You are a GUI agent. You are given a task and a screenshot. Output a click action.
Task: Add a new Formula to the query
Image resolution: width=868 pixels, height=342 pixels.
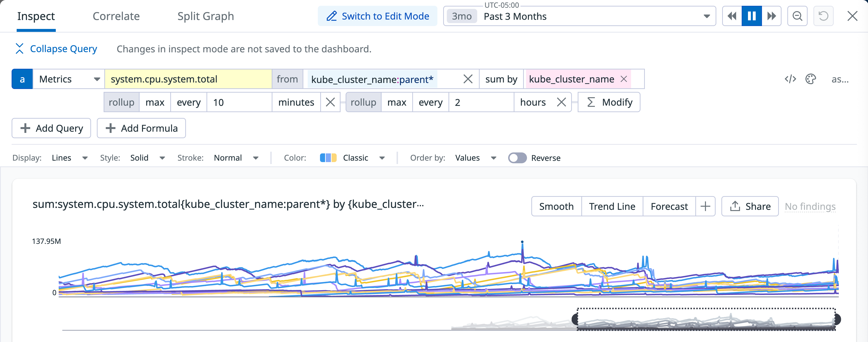[141, 128]
